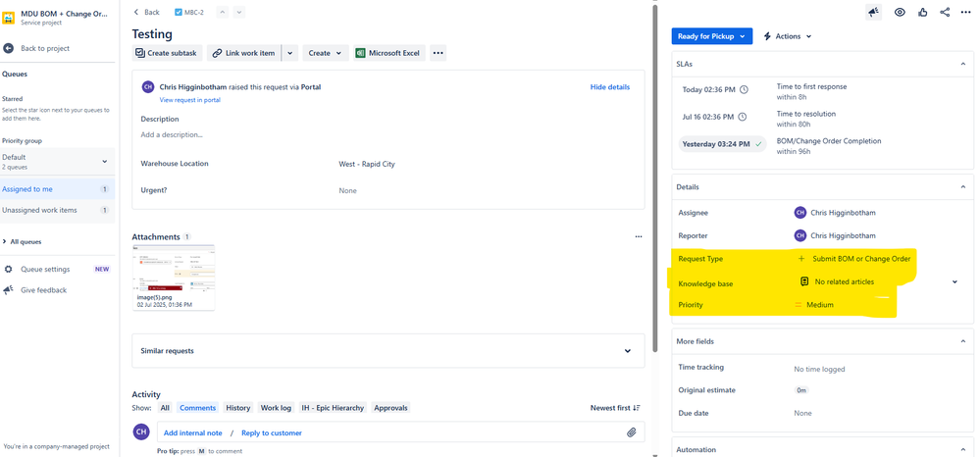980x457 pixels.
Task: Open the Microsoft Excel app button
Action: pyautogui.click(x=388, y=53)
